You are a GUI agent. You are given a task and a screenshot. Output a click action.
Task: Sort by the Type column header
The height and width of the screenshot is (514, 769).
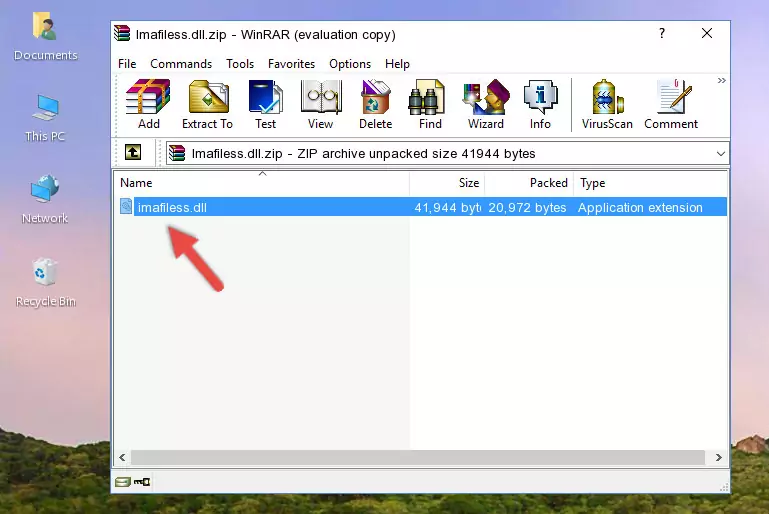point(650,183)
